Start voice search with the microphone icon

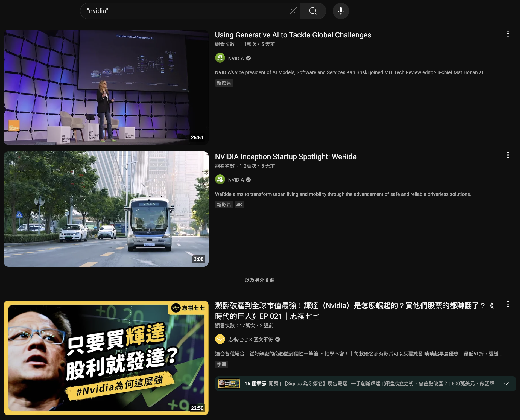(x=341, y=11)
